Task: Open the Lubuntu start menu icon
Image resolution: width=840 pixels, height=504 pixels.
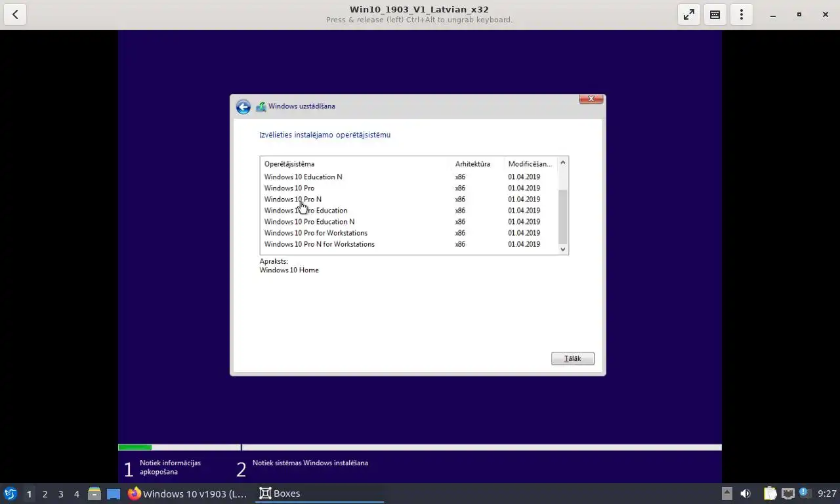Action: click(x=10, y=493)
